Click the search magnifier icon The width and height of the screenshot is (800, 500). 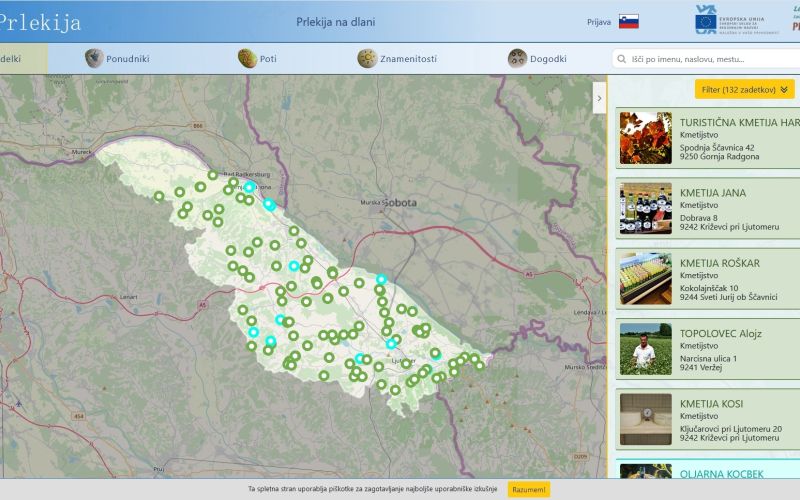pyautogui.click(x=623, y=59)
